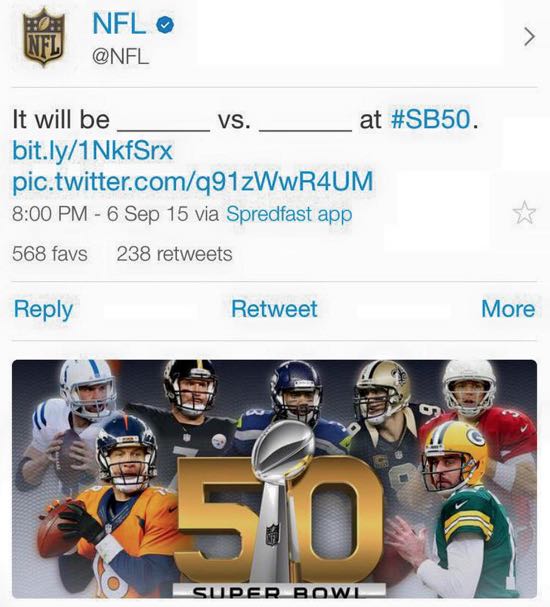Open the #SB50 hashtag
Screen dimensions: 550x607
click(430, 120)
